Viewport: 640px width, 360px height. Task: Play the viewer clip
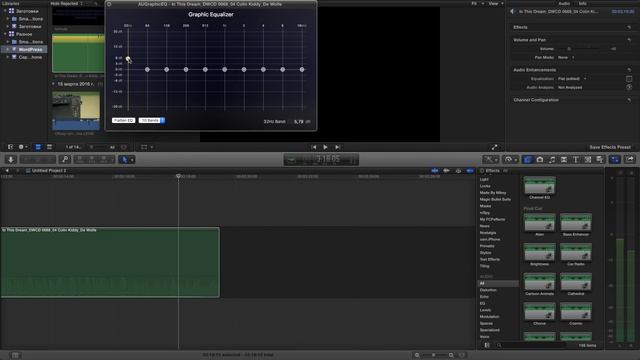point(325,147)
